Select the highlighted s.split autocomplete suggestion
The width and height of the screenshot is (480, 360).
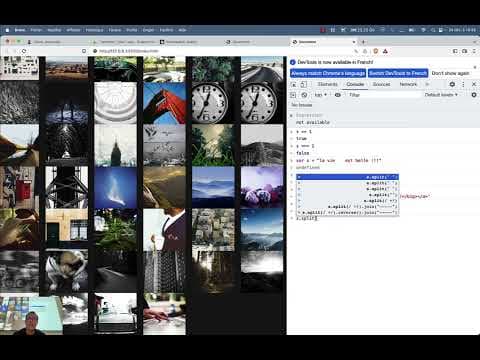(x=347, y=177)
